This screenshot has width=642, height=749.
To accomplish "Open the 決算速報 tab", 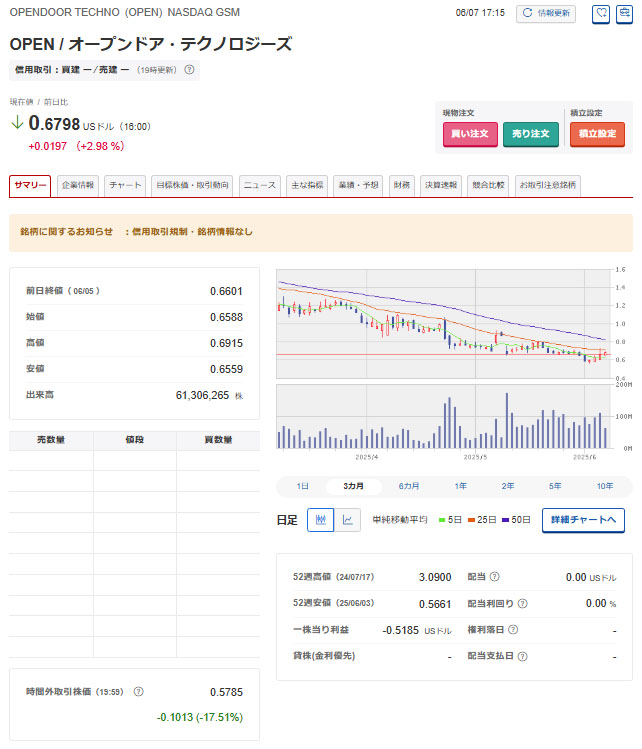I will tap(439, 185).
